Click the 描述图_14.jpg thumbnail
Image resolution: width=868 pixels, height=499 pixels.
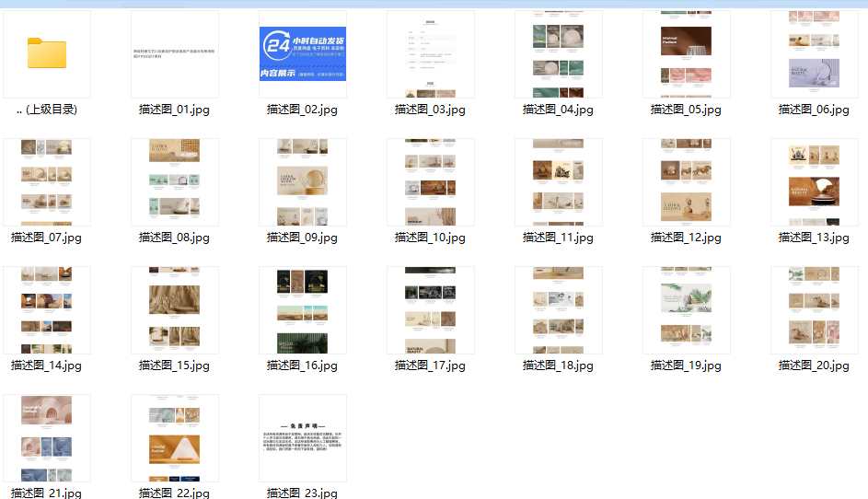47,310
